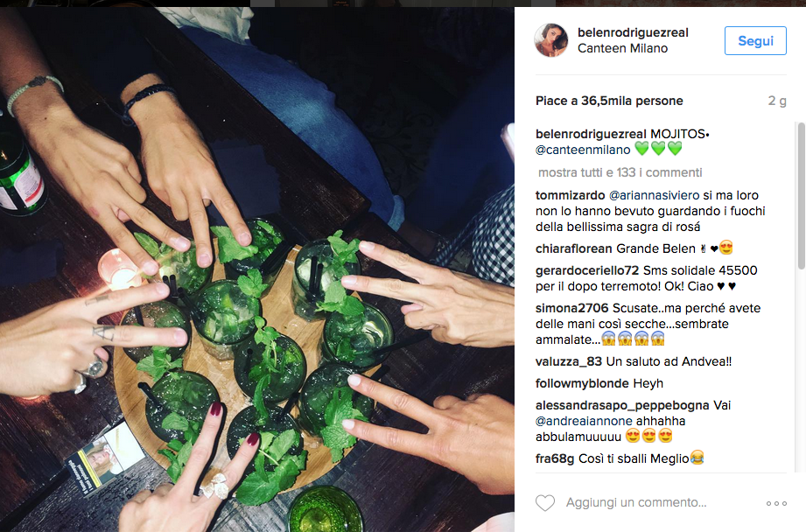Open the three-dot more options menu
Screen dimensions: 806x532
tap(776, 503)
